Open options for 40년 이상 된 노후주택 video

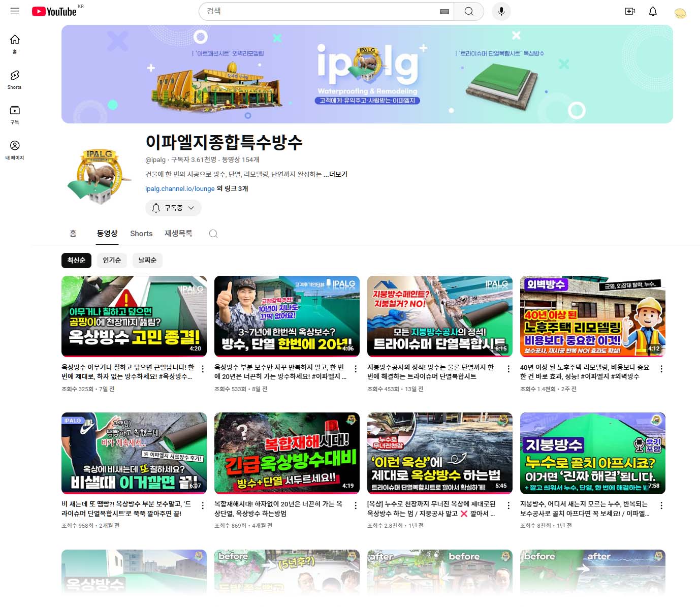coord(661,369)
